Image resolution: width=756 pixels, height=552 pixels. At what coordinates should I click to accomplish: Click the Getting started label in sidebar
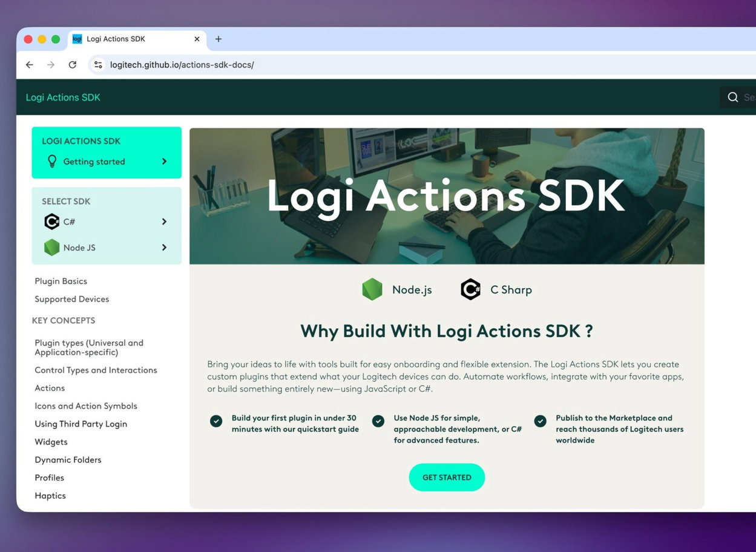[94, 162]
